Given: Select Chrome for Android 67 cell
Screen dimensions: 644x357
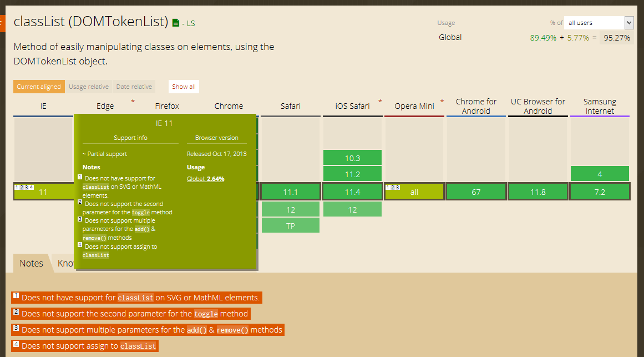Looking at the screenshot, I should (476, 192).
